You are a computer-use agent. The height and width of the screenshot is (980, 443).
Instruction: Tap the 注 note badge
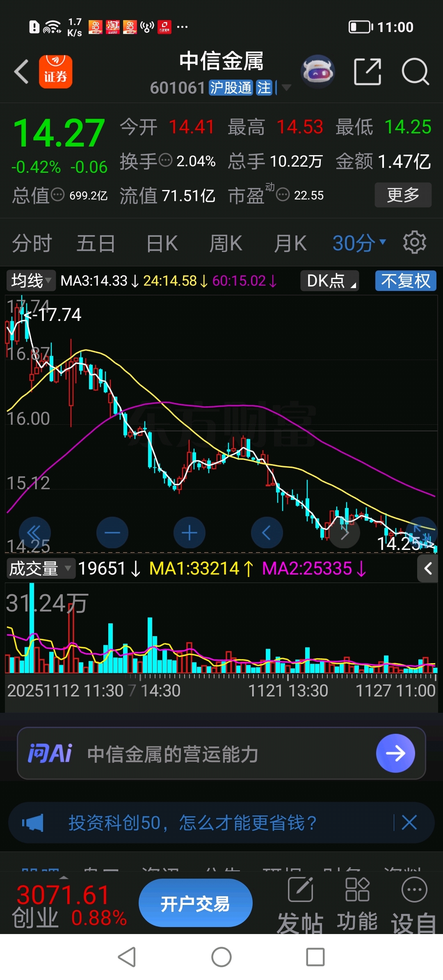click(x=264, y=87)
